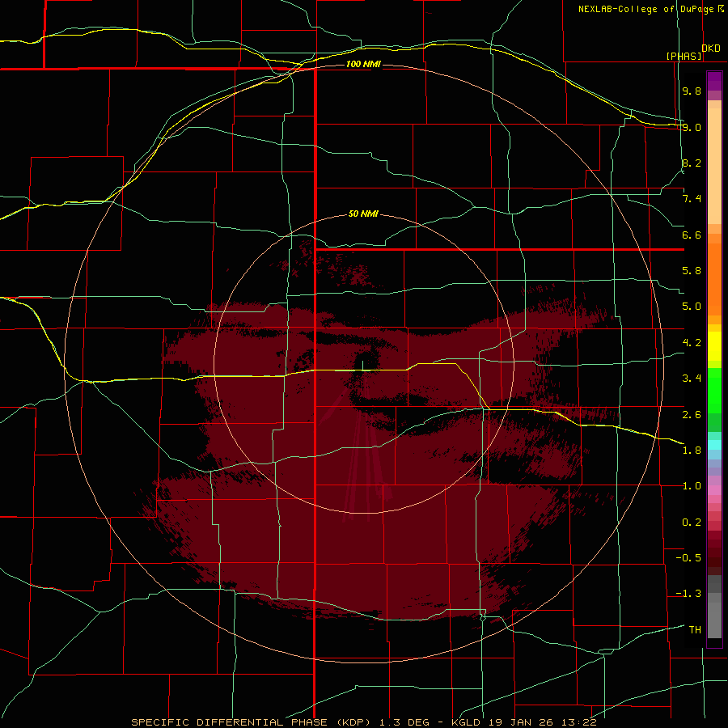Click the gray bottom segment of color bar
Viewport: 728px width, 728px height.
click(714, 620)
